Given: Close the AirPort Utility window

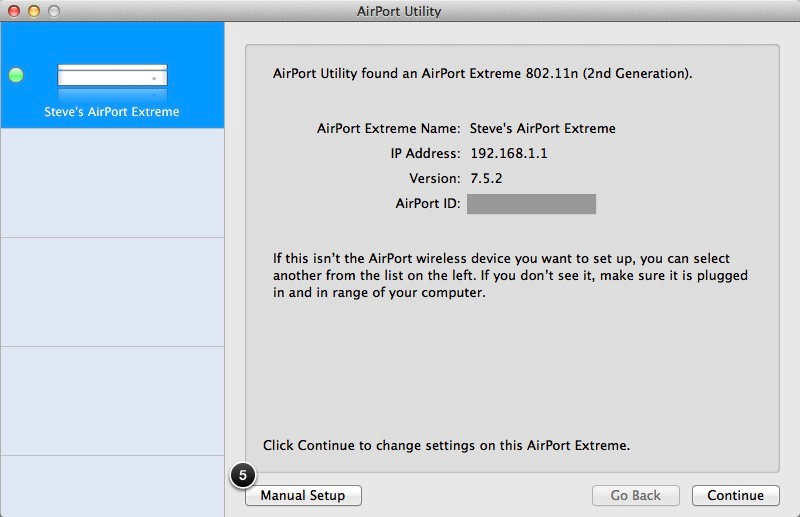Looking at the screenshot, I should (x=13, y=11).
